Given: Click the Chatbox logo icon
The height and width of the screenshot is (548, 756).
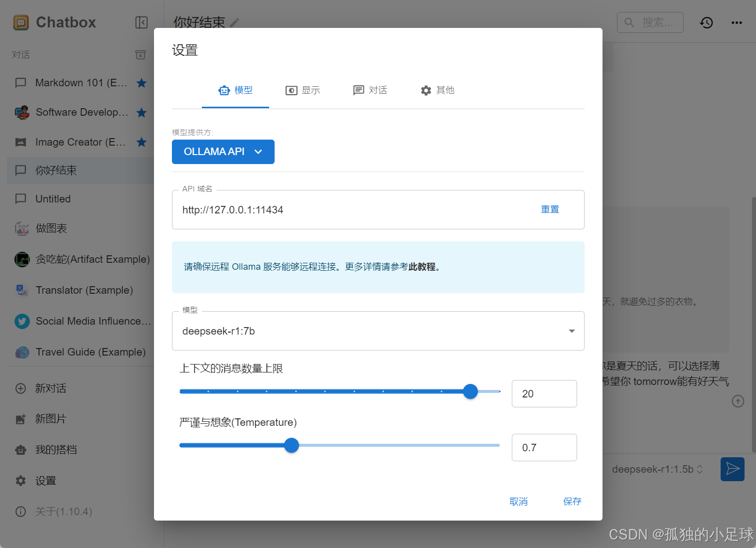Looking at the screenshot, I should pyautogui.click(x=21, y=22).
